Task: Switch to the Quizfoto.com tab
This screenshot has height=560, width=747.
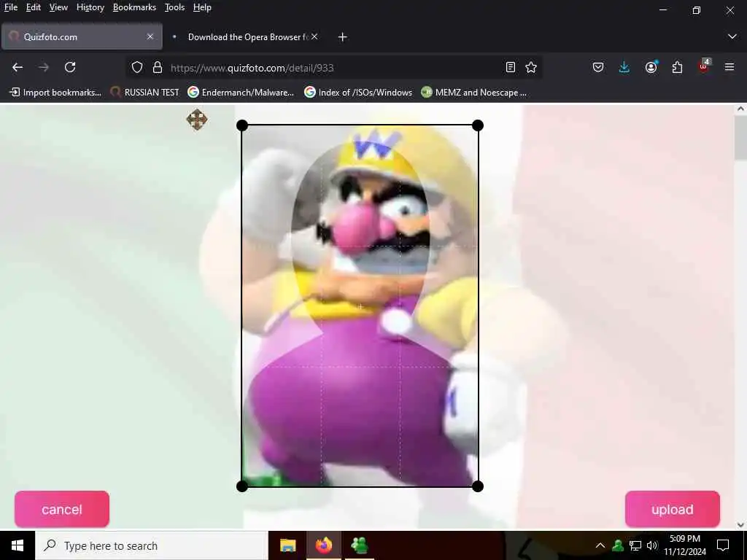Action: pyautogui.click(x=82, y=36)
